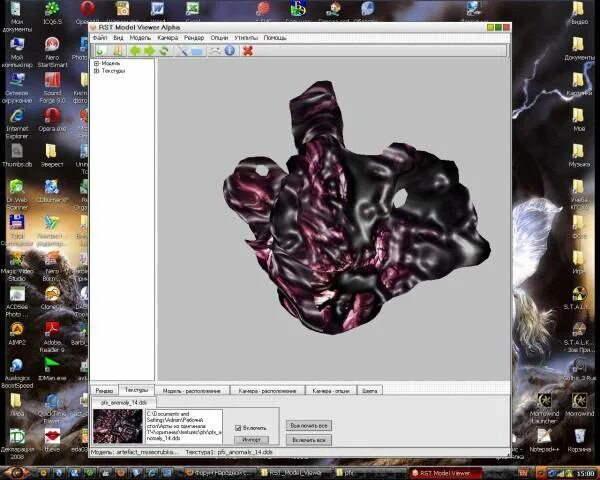The width and height of the screenshot is (600, 480).
Task: Click the Auslogics BoostSpeed desktop icon
Action: click(x=17, y=373)
